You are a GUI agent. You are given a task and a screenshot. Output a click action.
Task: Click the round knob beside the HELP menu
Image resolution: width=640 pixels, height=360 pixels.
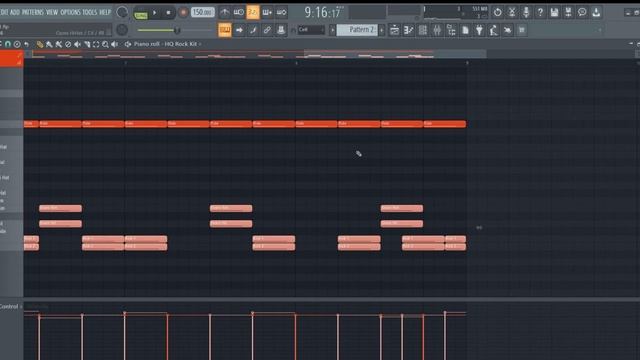tap(122, 12)
